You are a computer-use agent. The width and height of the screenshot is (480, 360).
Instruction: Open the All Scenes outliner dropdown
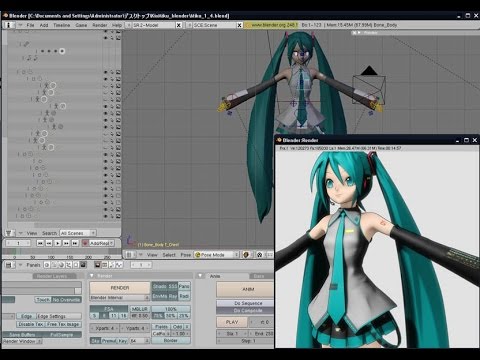pyautogui.click(x=78, y=233)
